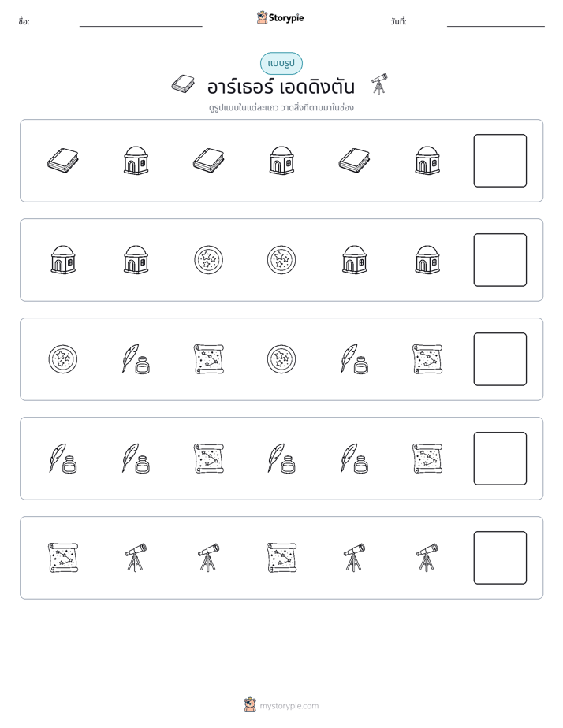Click the empty answer box in row three
The width and height of the screenshot is (563, 728).
pos(500,359)
